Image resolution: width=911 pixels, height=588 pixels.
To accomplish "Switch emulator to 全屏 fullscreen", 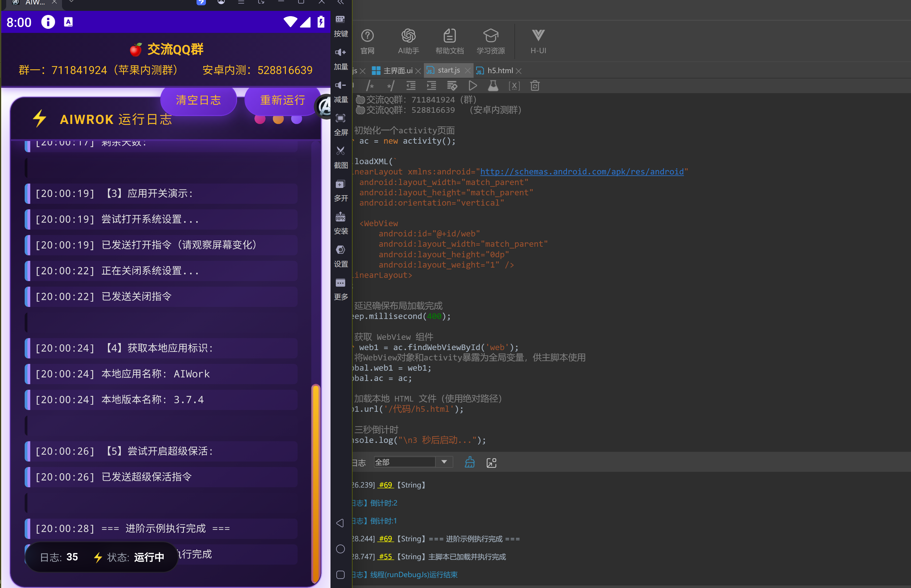I will (x=340, y=125).
